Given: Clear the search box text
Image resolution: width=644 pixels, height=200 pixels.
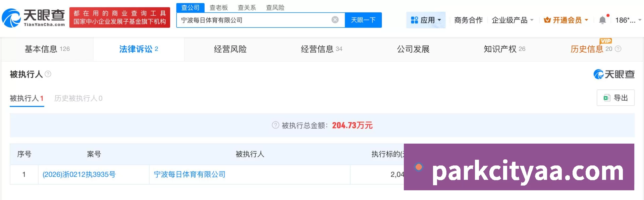Looking at the screenshot, I should pos(335,20).
